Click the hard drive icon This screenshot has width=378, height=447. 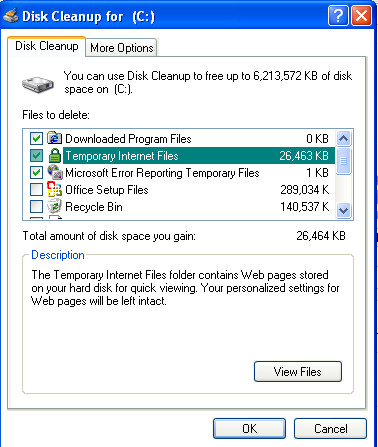pyautogui.click(x=38, y=84)
